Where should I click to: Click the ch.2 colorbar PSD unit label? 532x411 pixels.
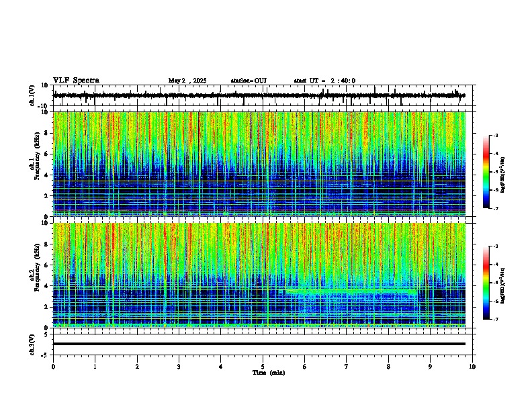[503, 285]
